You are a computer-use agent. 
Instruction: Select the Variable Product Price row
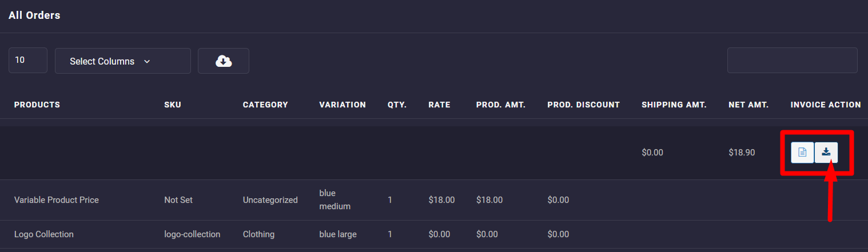point(57,200)
